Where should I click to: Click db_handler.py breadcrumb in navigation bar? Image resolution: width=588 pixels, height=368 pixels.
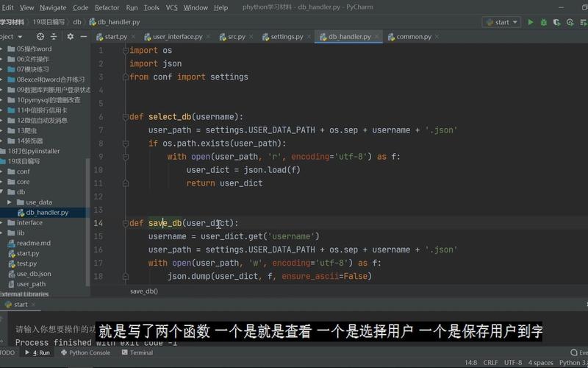pyautogui.click(x=115, y=22)
